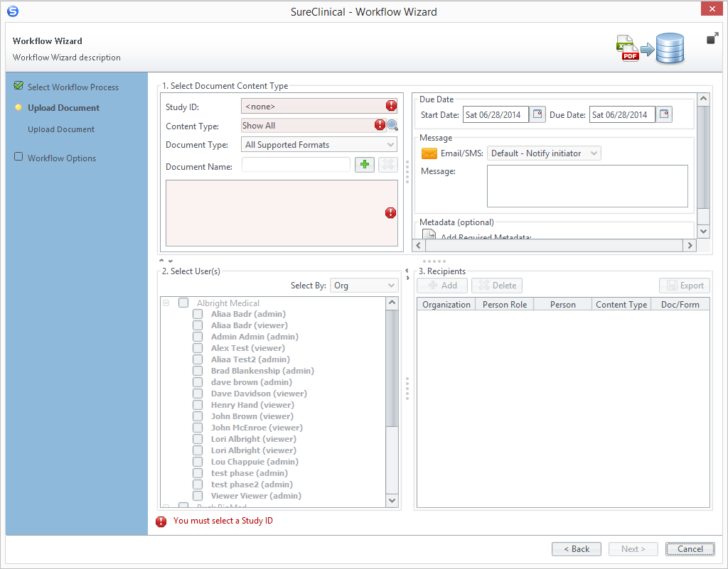Click the Content Type column header

click(621, 304)
